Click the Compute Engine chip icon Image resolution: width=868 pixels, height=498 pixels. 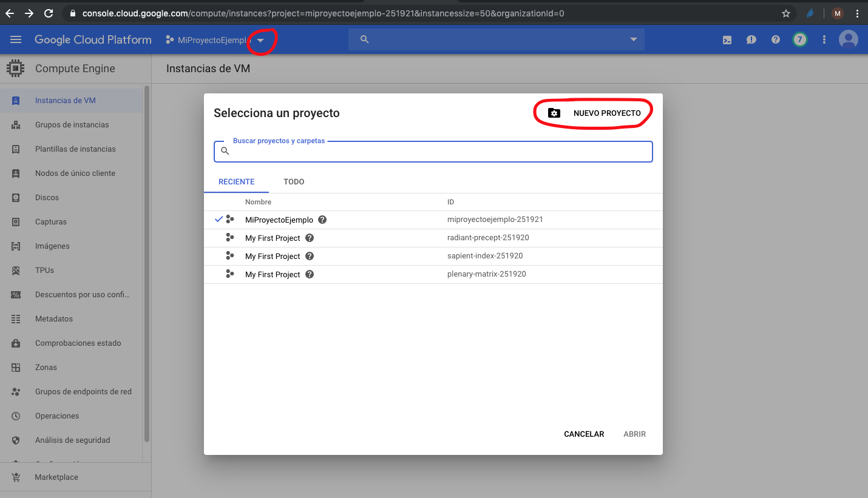coord(16,69)
